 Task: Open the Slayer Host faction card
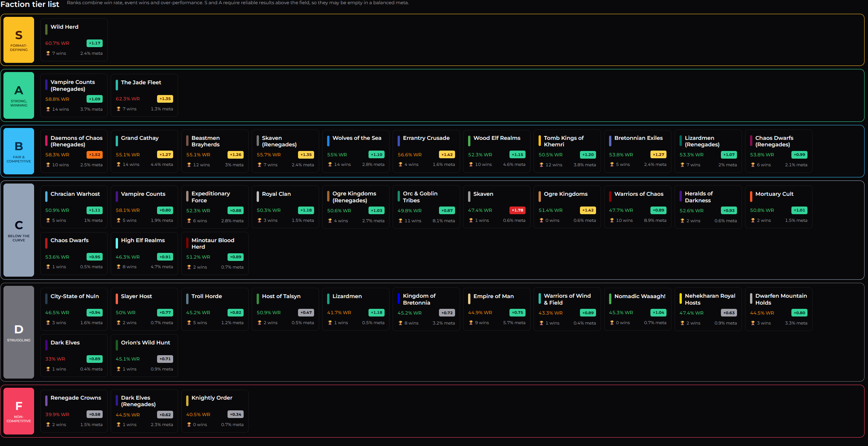click(144, 309)
